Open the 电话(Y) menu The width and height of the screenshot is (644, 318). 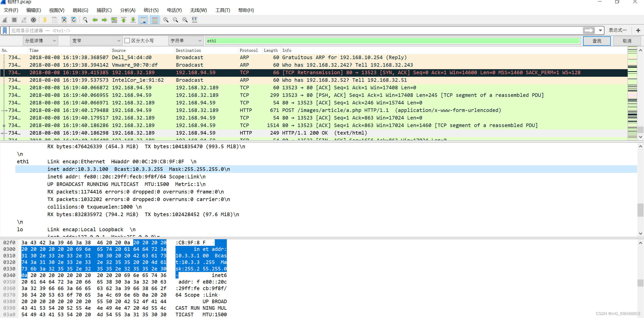coord(174,10)
